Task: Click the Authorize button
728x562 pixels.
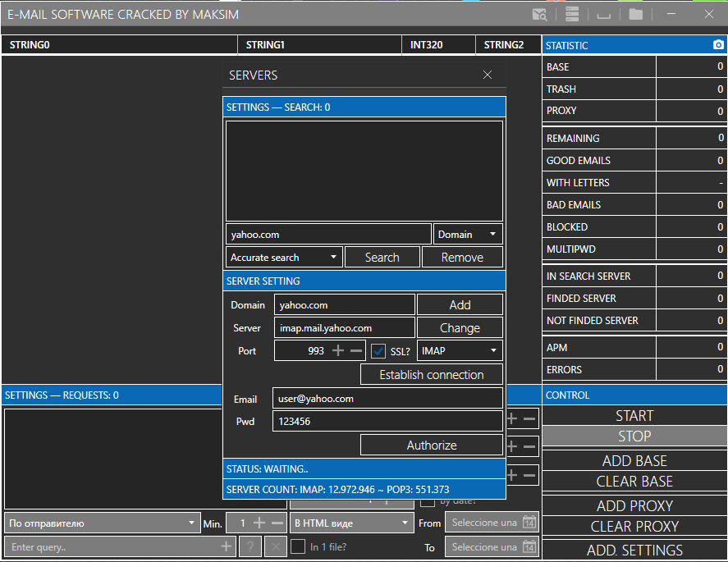Action: (x=432, y=445)
